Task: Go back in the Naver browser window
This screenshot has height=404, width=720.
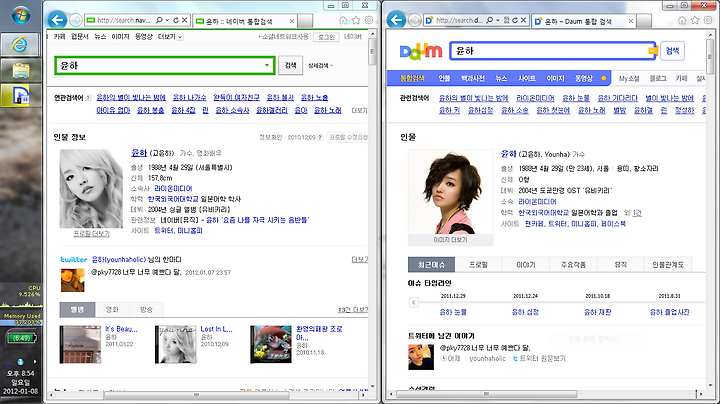Action: [57, 20]
